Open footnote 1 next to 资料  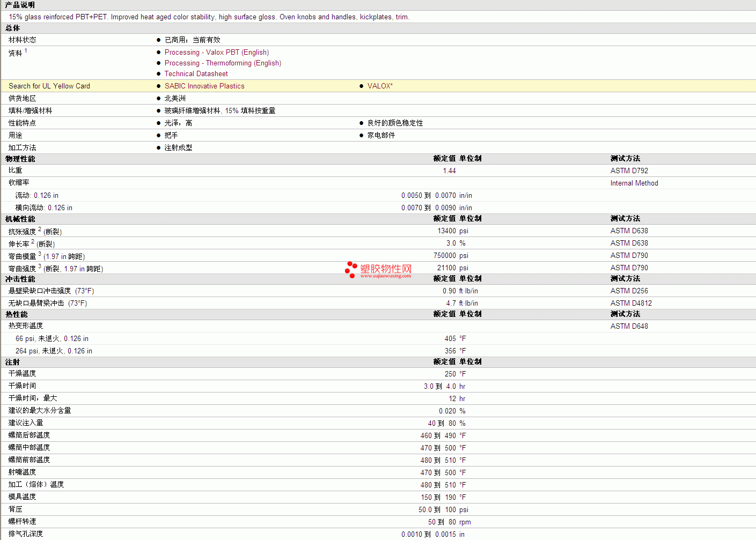tap(26, 51)
